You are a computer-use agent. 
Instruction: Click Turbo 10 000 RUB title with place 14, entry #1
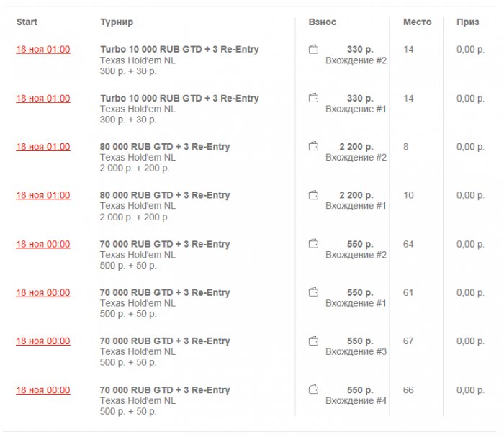[x=179, y=98]
